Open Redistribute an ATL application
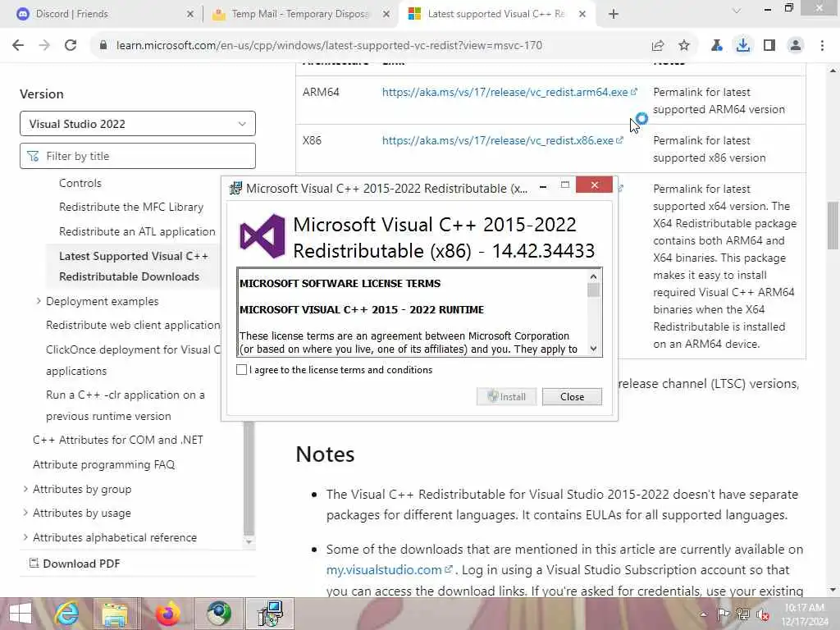840x630 pixels. 137,231
